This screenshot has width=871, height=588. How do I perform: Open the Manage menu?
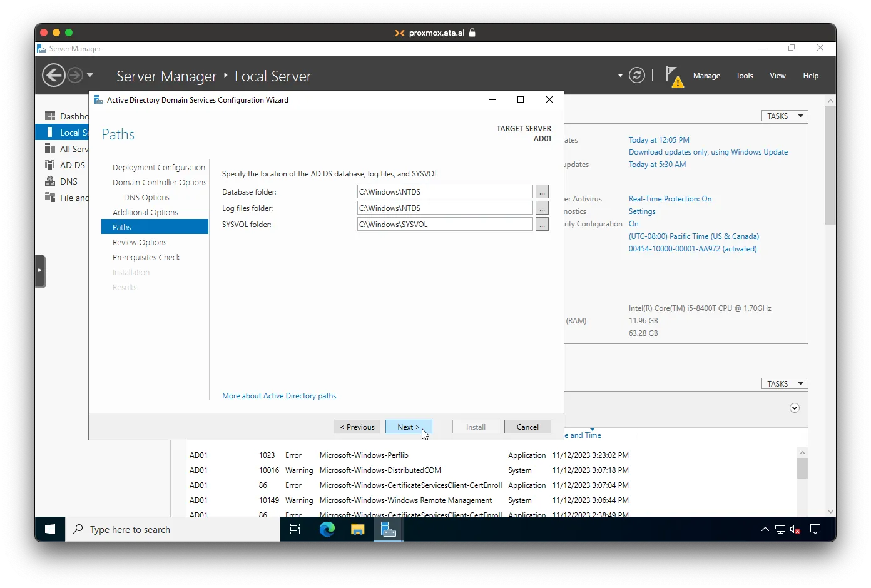pos(706,76)
